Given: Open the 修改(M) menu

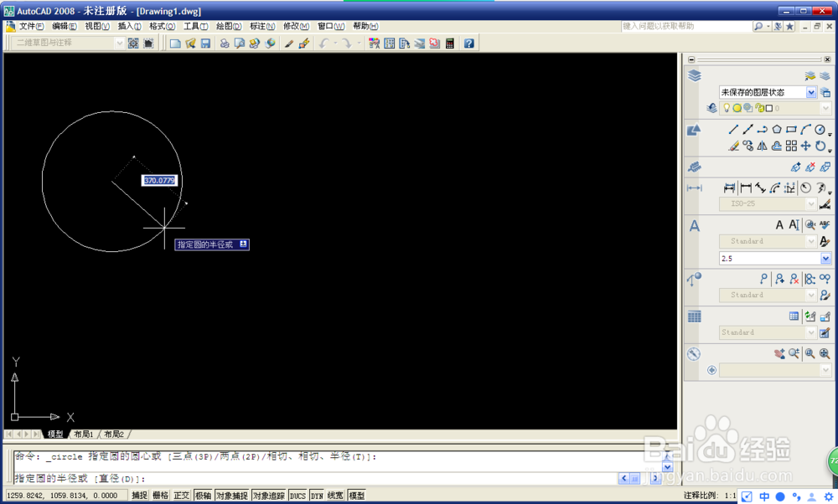Looking at the screenshot, I should (296, 26).
